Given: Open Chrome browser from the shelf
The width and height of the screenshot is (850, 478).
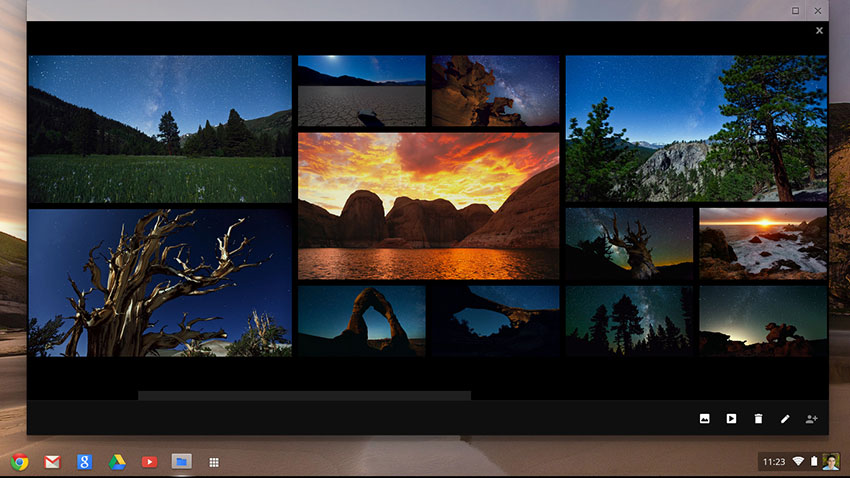Looking at the screenshot, I should (19, 461).
